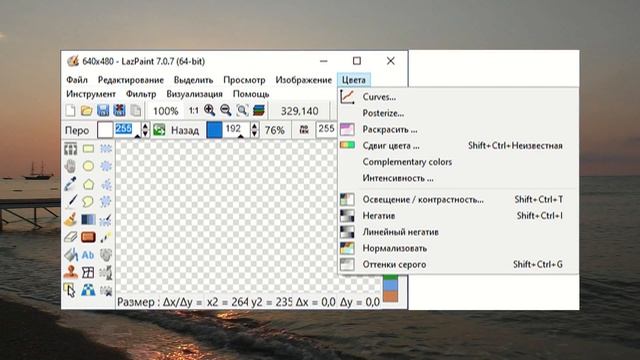
Task: Click the zoom out magnifier
Action: pyautogui.click(x=226, y=110)
